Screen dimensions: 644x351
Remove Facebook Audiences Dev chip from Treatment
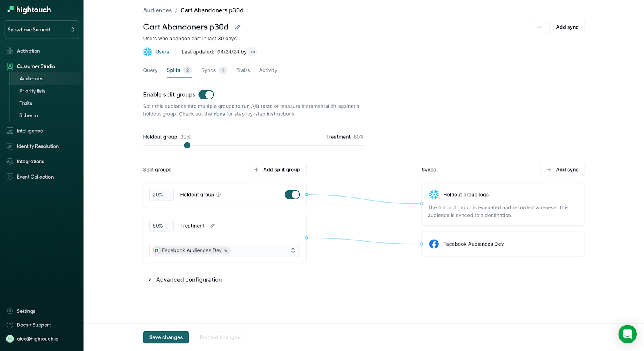pyautogui.click(x=226, y=250)
